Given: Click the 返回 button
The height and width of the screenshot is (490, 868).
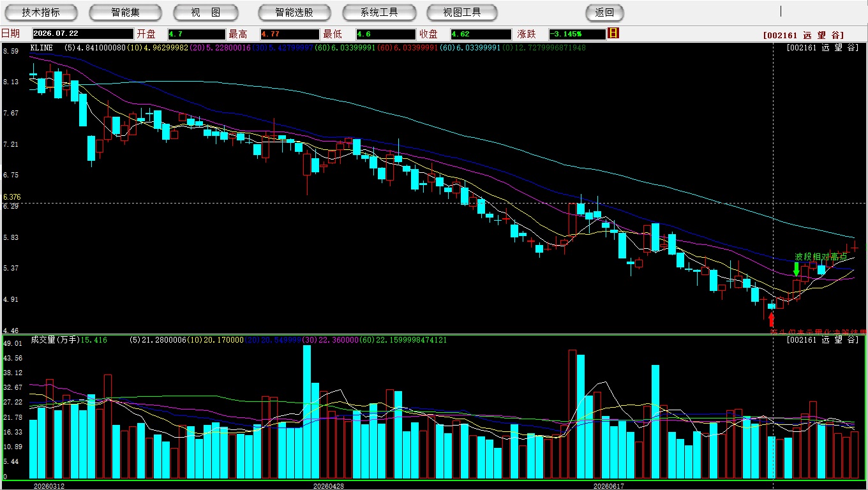Looking at the screenshot, I should coord(604,12).
